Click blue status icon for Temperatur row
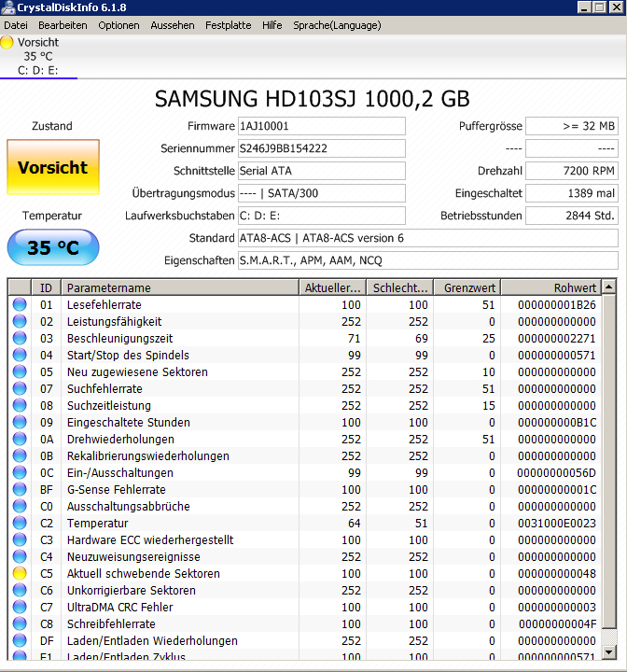 [x=20, y=523]
